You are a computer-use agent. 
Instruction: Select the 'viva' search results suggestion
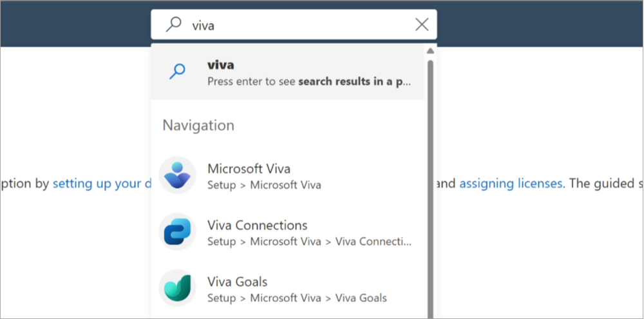click(287, 72)
